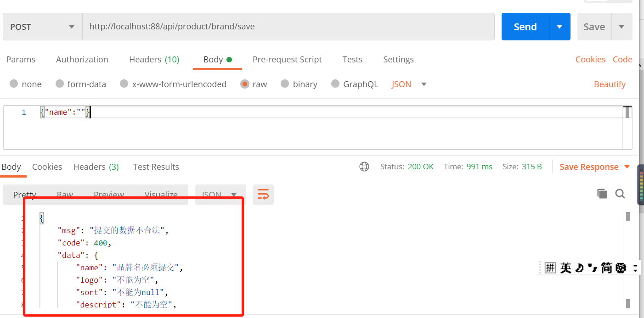Open the response Headers (3) tab

(96, 167)
